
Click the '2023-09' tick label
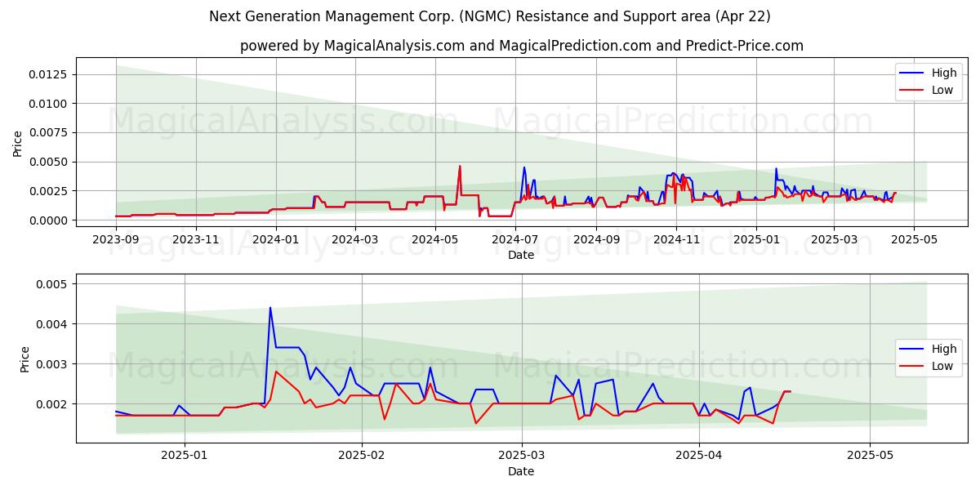pos(116,238)
